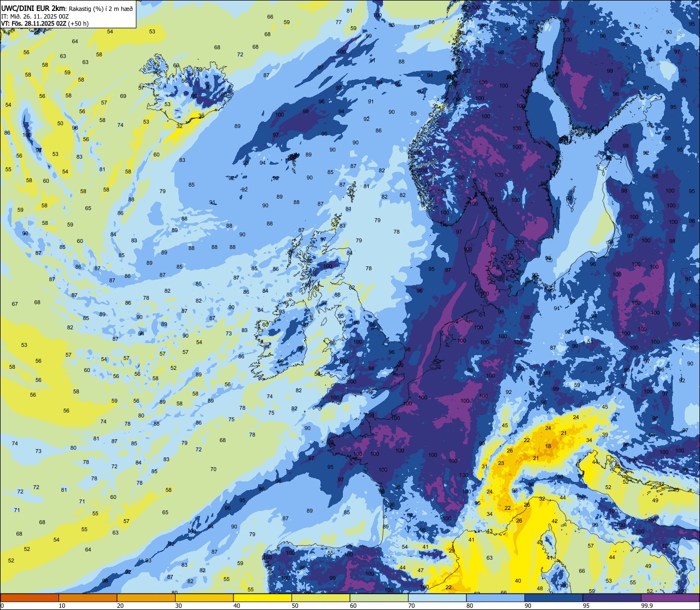Choose the blue legend segment between 80 and 90
This screenshot has height=610, width=700.
tap(495, 597)
